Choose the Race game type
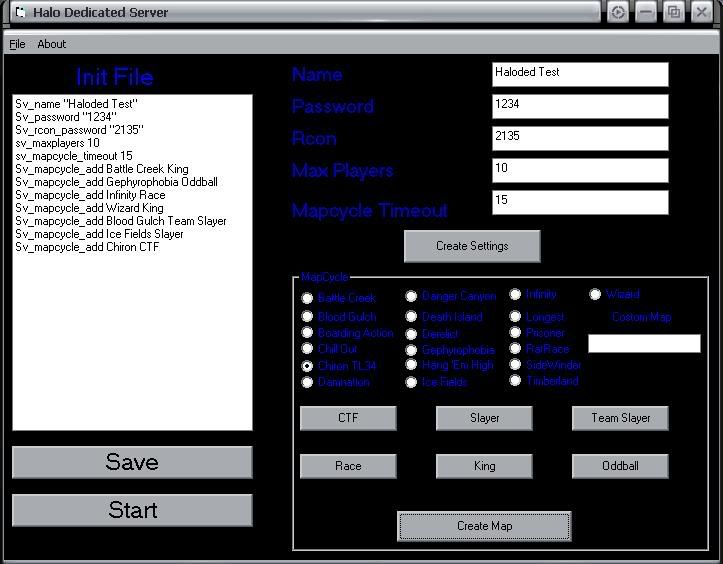 point(348,466)
